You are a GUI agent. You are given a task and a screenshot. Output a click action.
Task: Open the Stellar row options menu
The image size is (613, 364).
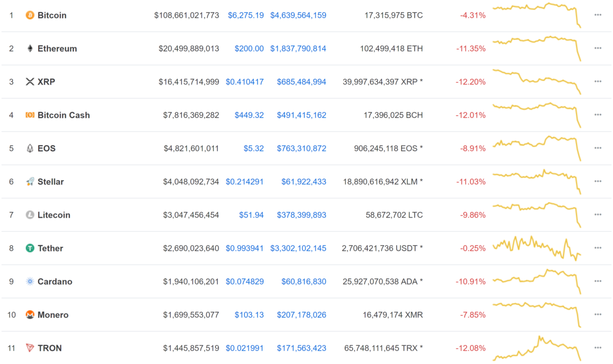[x=597, y=182]
